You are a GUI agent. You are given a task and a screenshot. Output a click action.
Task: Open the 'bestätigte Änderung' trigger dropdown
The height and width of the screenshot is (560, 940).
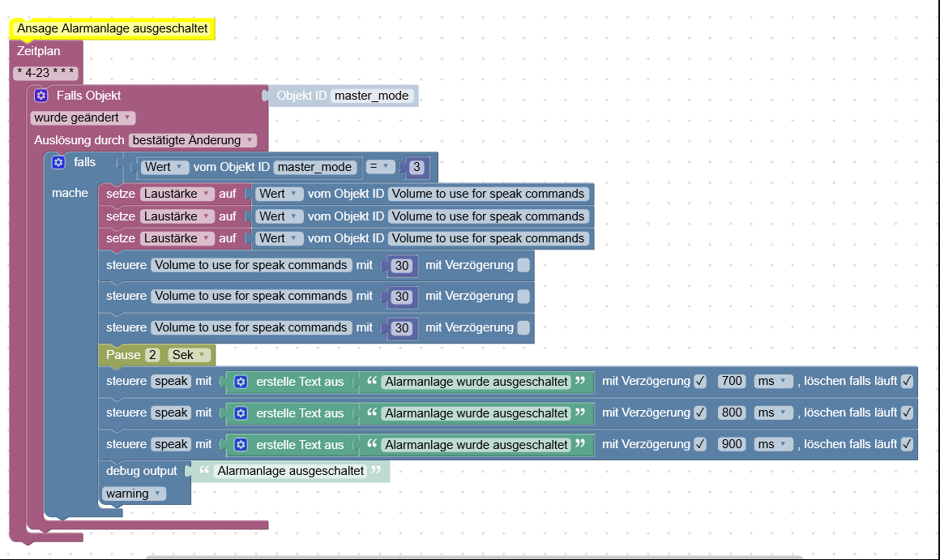point(192,140)
